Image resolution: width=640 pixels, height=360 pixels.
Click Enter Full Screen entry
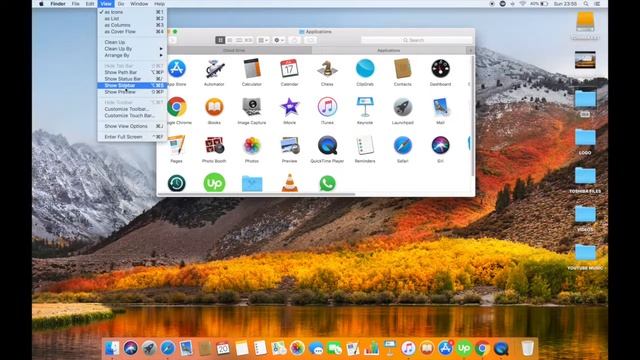tap(132, 137)
